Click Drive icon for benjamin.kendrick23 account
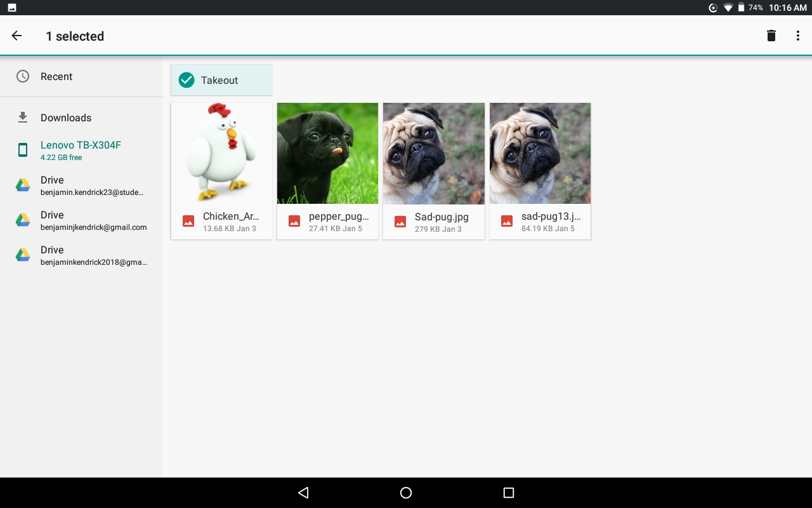This screenshot has height=508, width=812. pyautogui.click(x=23, y=185)
